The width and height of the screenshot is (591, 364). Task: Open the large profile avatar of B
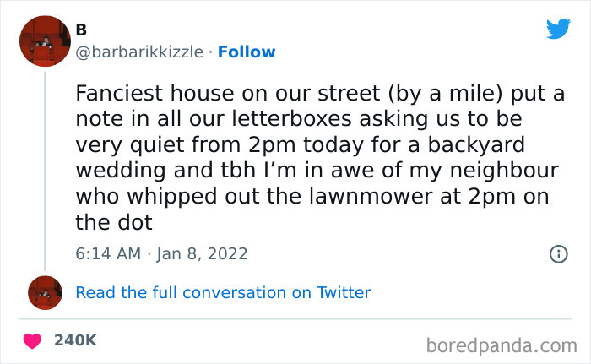[x=44, y=42]
